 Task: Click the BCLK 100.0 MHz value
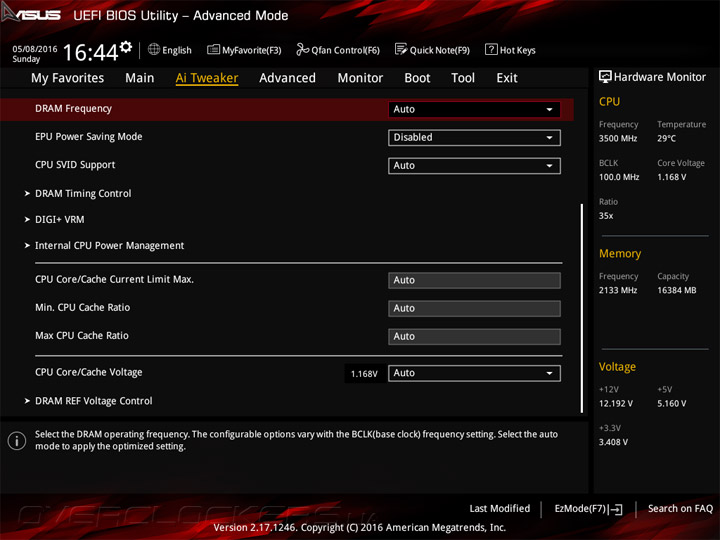tap(619, 177)
